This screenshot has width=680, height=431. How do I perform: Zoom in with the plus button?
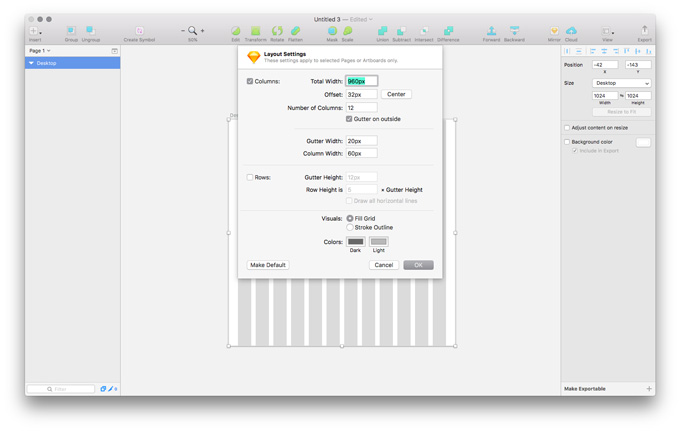point(203,31)
